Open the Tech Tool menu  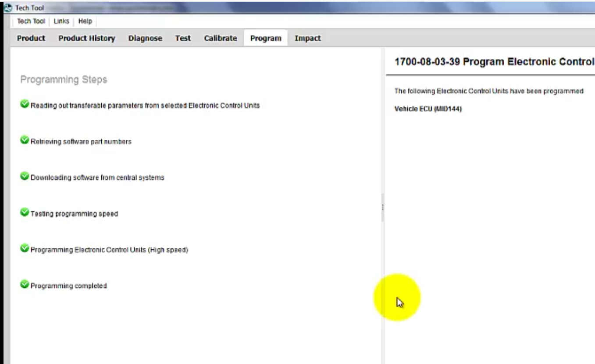pyautogui.click(x=30, y=21)
